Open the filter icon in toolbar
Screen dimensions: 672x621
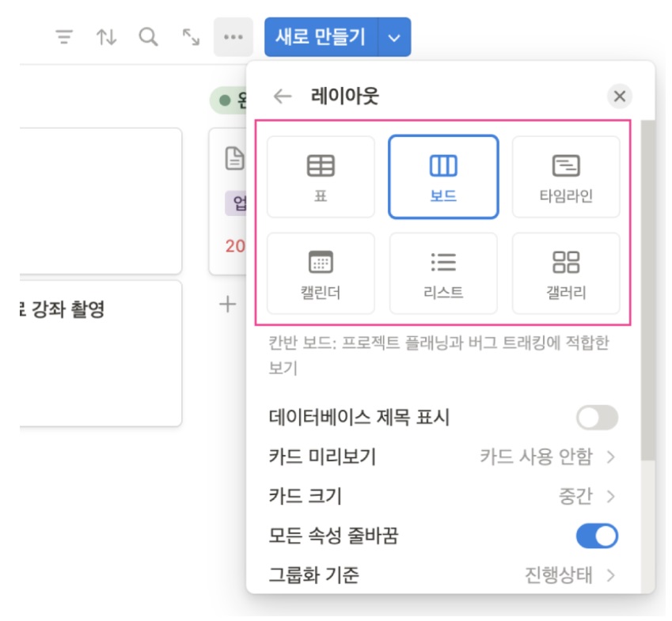coord(64,37)
